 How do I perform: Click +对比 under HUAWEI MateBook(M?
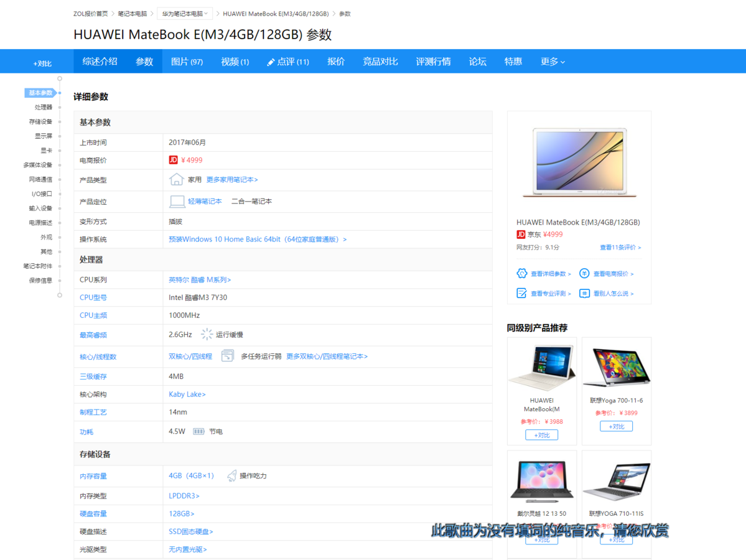[x=542, y=435]
